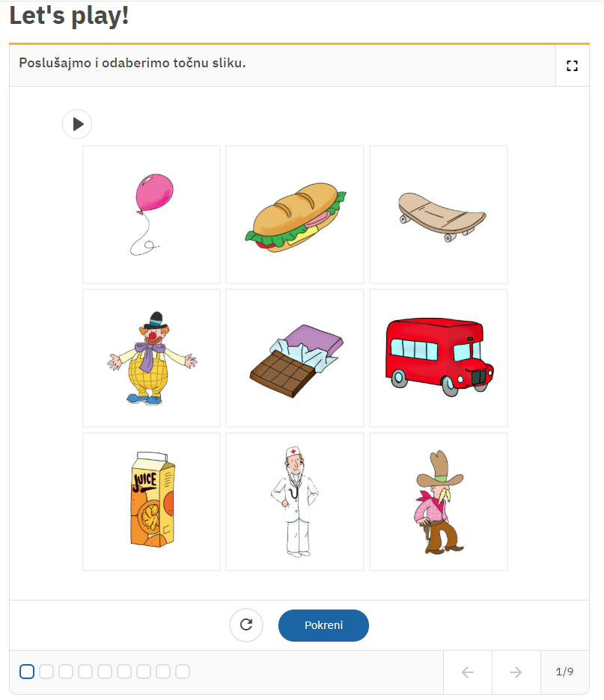This screenshot has height=700, width=604.
Task: Pick the cowboy picture
Action: click(x=439, y=502)
